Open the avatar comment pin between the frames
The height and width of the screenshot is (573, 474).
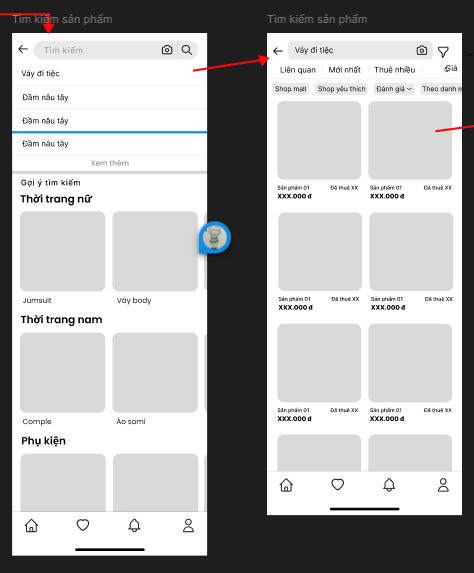pos(215,238)
